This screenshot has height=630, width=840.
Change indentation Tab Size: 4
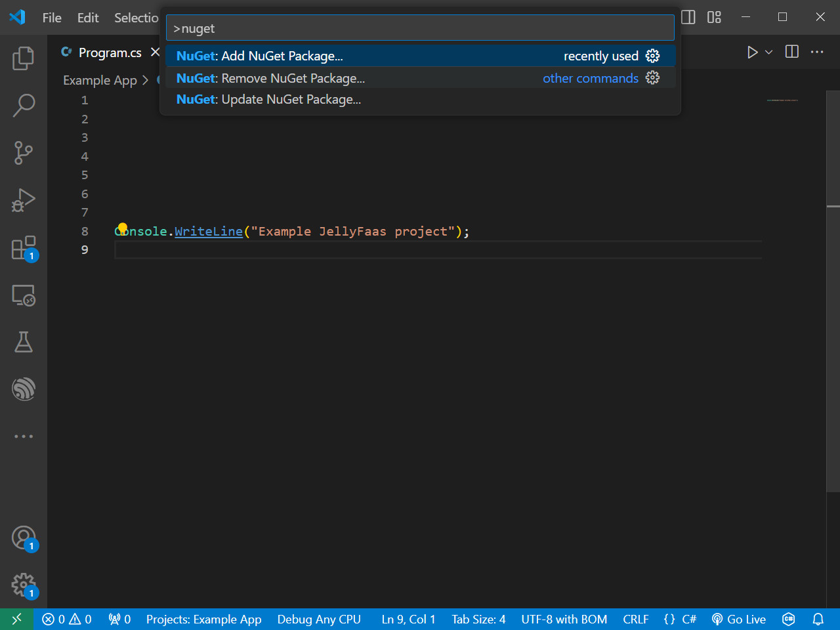click(x=478, y=619)
